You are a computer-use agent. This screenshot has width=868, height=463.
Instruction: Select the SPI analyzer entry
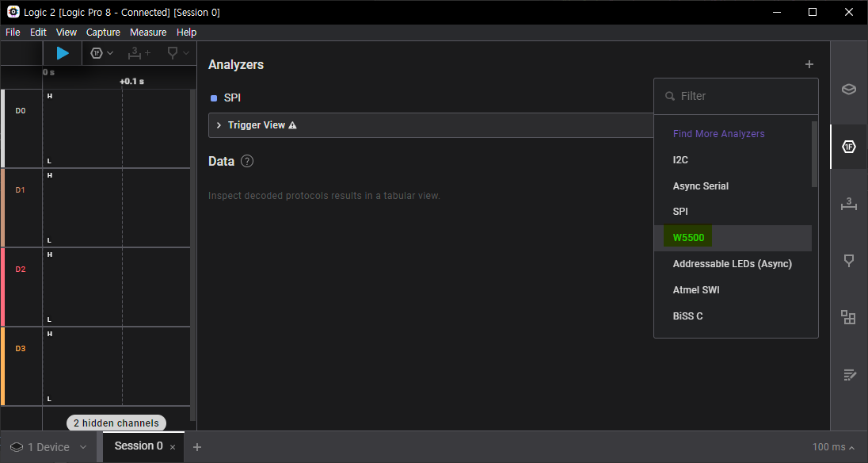pos(232,98)
